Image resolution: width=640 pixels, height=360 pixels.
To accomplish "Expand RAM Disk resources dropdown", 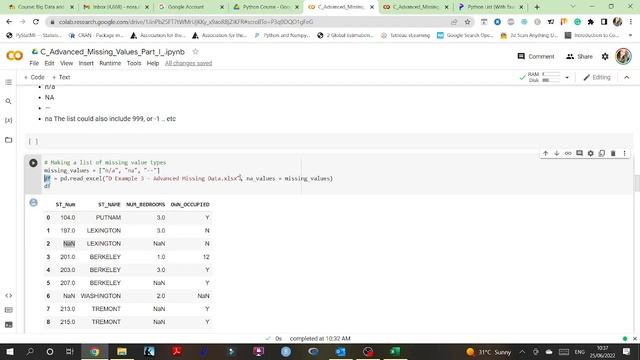I will pos(567,77).
